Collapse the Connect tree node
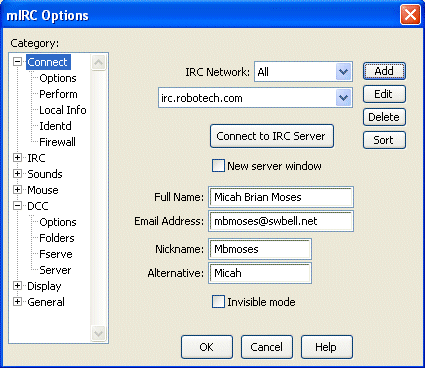Image resolution: width=425 pixels, height=368 pixels. click(17, 62)
